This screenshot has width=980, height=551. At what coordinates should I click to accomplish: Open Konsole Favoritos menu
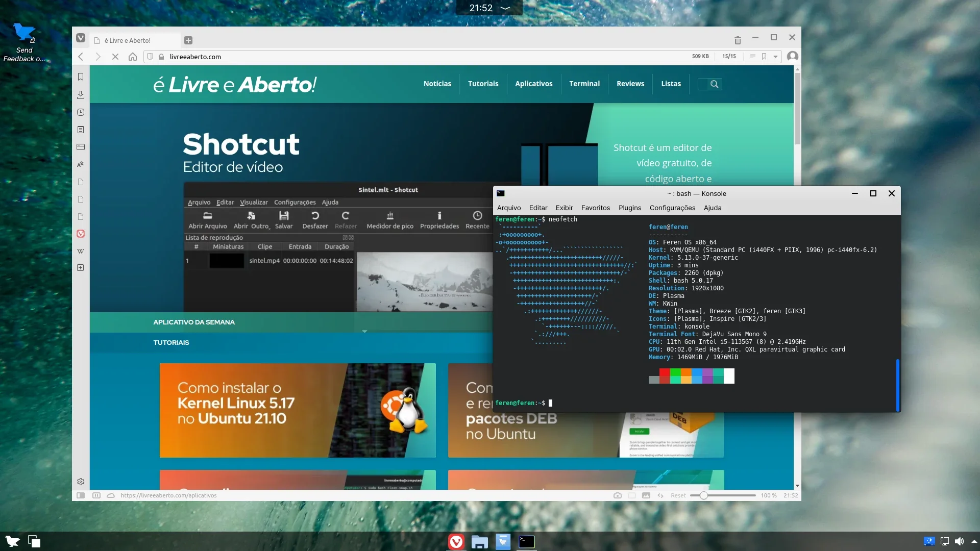596,208
